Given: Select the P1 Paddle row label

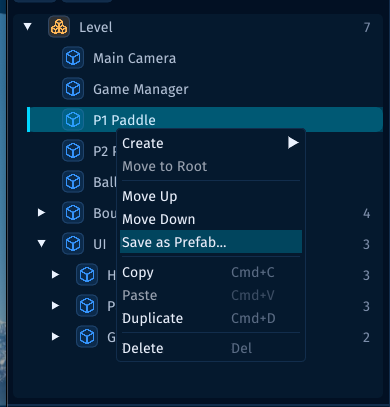Looking at the screenshot, I should [x=124, y=120].
